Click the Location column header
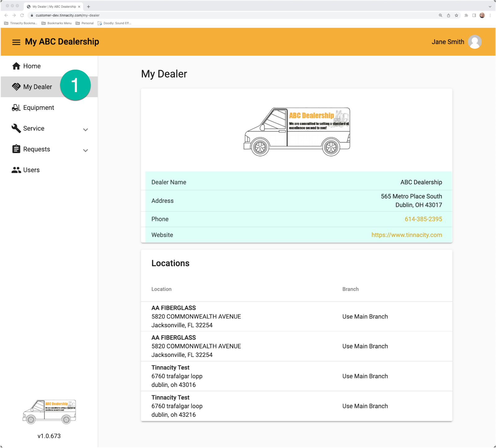496x448 pixels. 161,289
